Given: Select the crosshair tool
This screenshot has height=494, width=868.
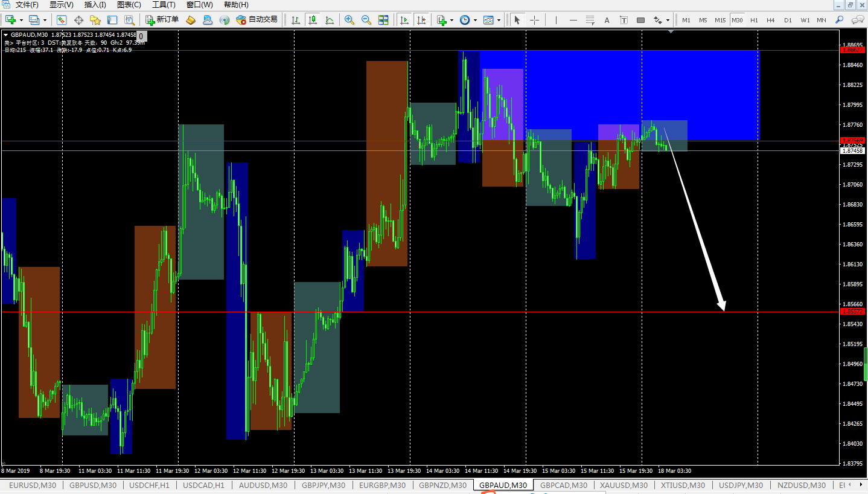Looking at the screenshot, I should pos(534,20).
